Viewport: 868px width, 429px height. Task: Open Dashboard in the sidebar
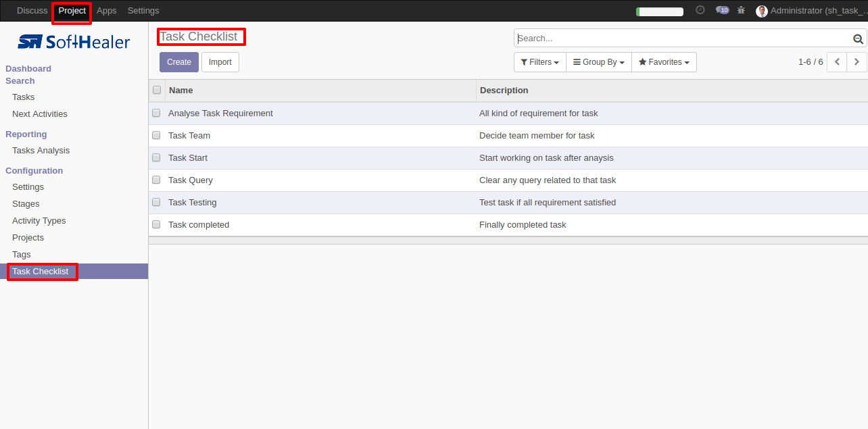point(28,68)
